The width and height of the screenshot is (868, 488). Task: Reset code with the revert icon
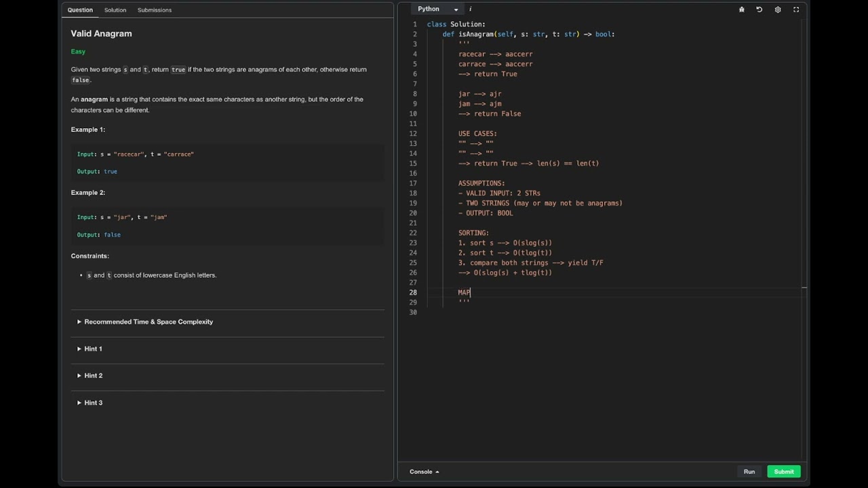click(x=759, y=9)
